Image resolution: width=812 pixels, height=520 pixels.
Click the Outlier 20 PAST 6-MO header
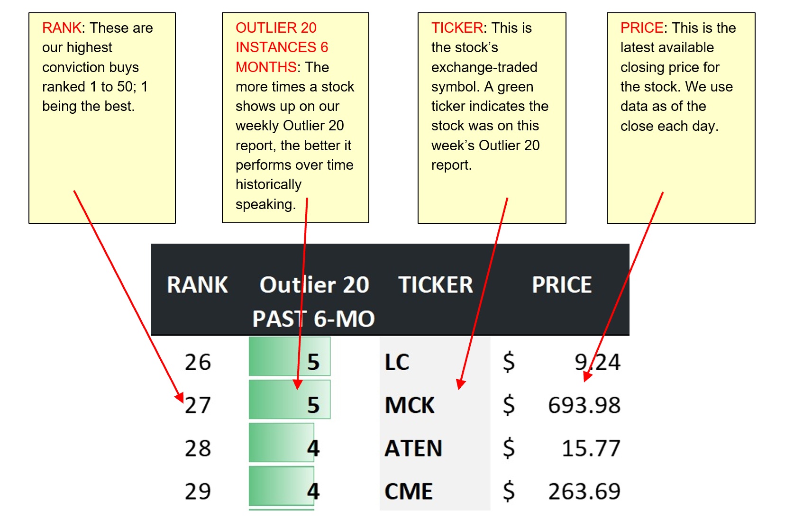(x=314, y=301)
